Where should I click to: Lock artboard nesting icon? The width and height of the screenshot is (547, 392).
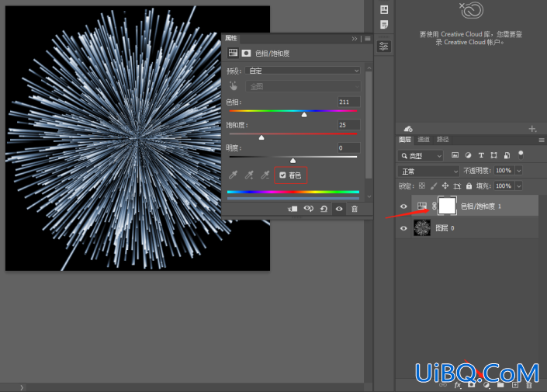point(457,186)
